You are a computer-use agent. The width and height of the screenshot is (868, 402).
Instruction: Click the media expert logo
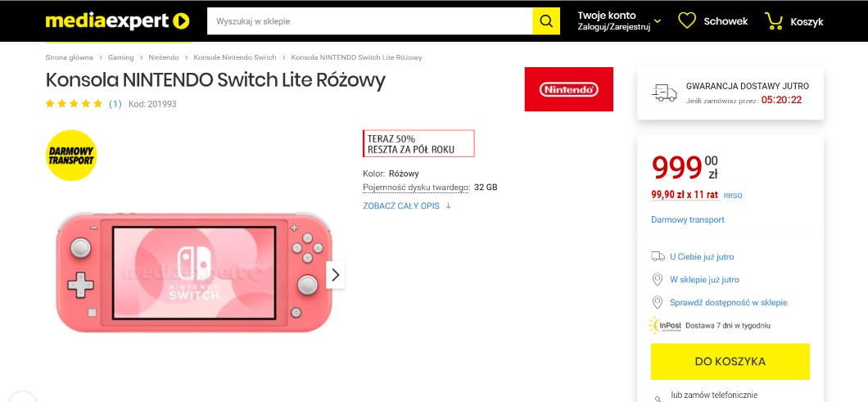[118, 21]
